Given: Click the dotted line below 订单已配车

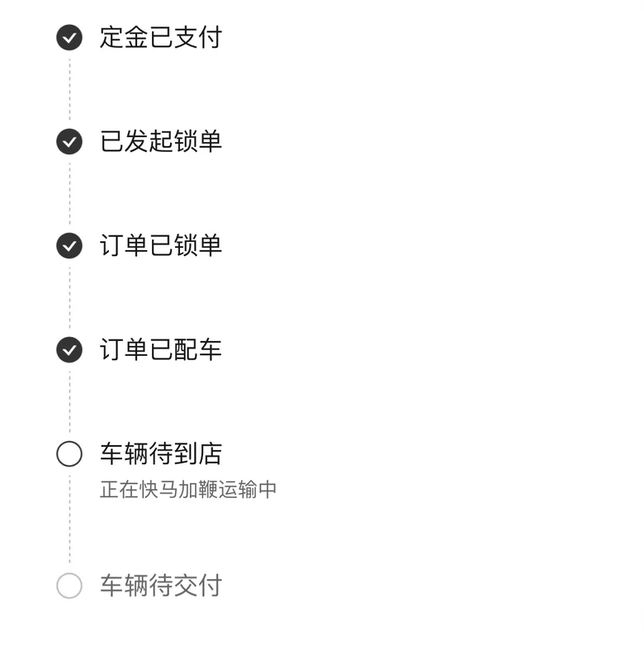Looking at the screenshot, I should coord(69,402).
